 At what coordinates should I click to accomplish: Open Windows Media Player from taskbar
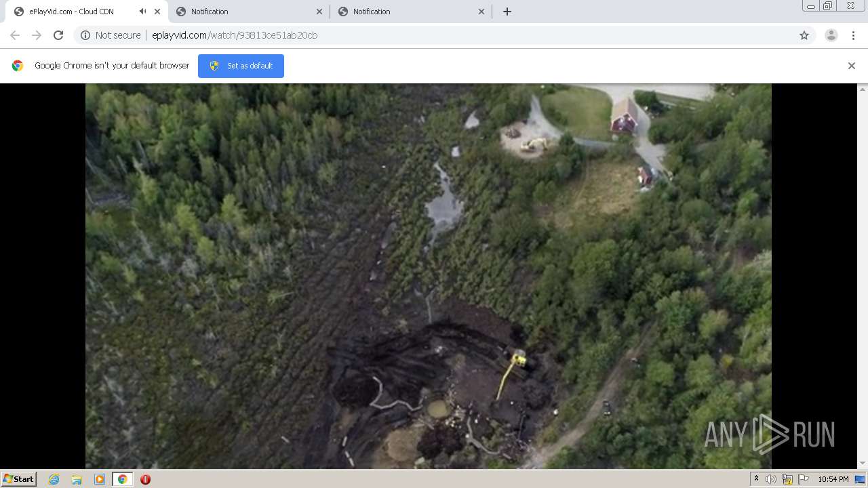pyautogui.click(x=100, y=479)
